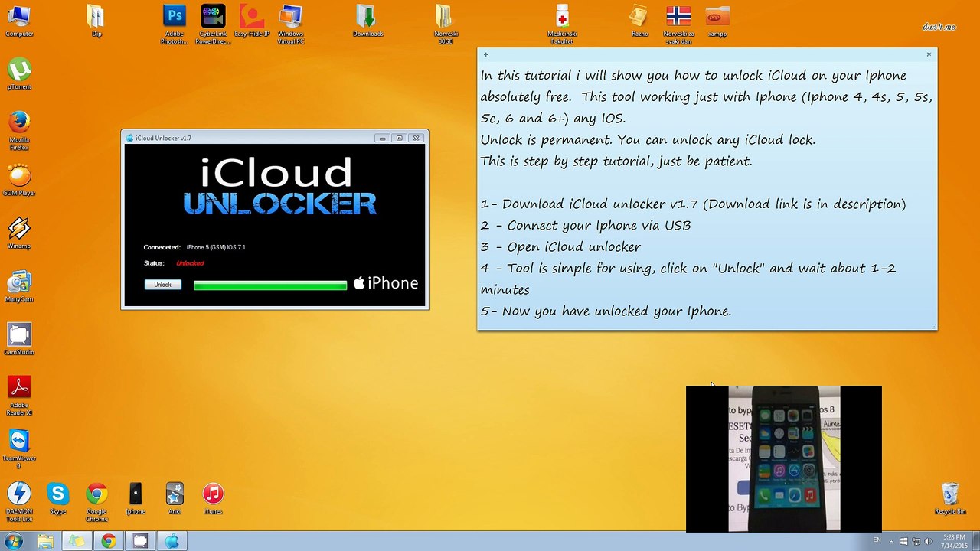
Task: Open the Mozilla Firefox desktop shortcut
Action: pos(19,131)
